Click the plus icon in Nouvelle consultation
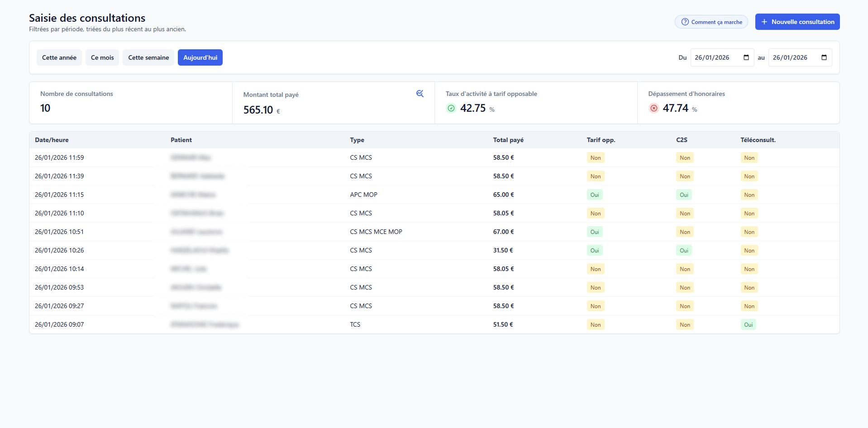 [764, 22]
